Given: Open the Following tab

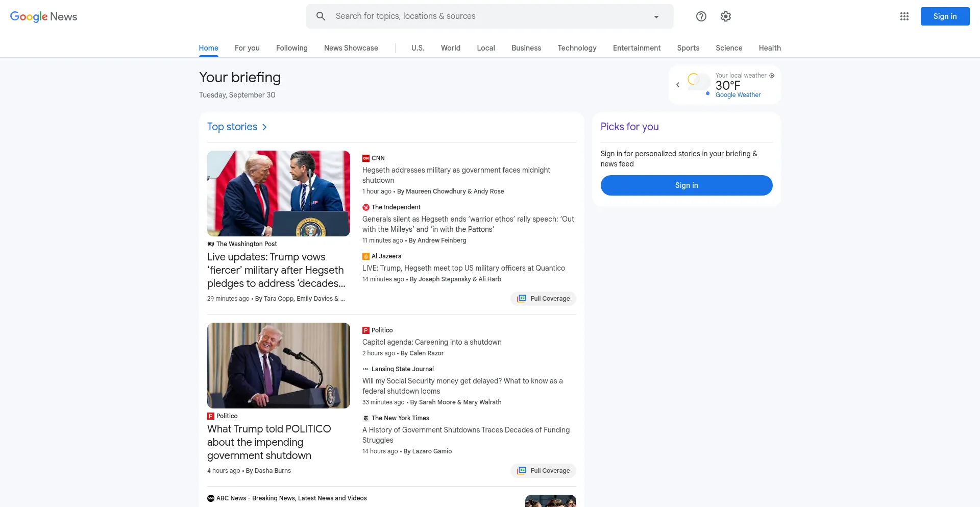Looking at the screenshot, I should 292,48.
